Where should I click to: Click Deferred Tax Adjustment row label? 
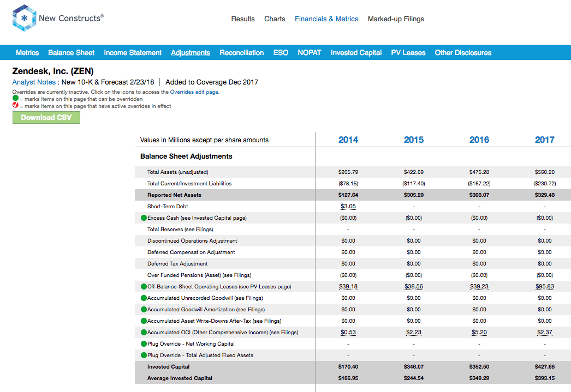177,264
